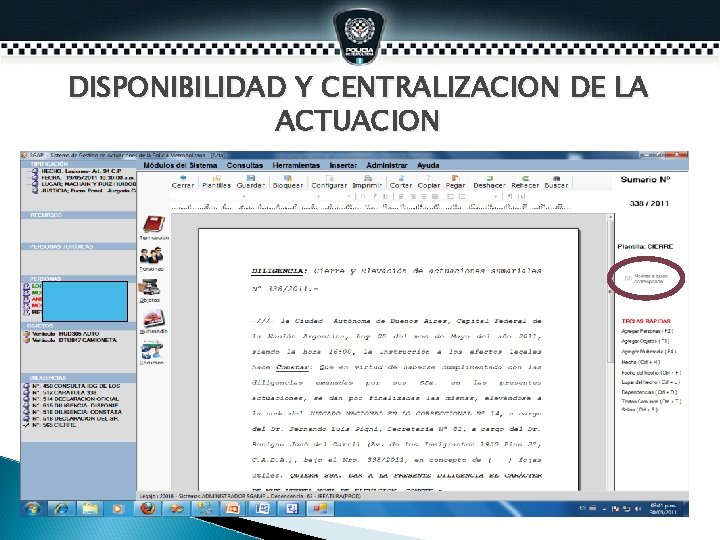Select the HECHO tipificación tree row

click(81, 171)
